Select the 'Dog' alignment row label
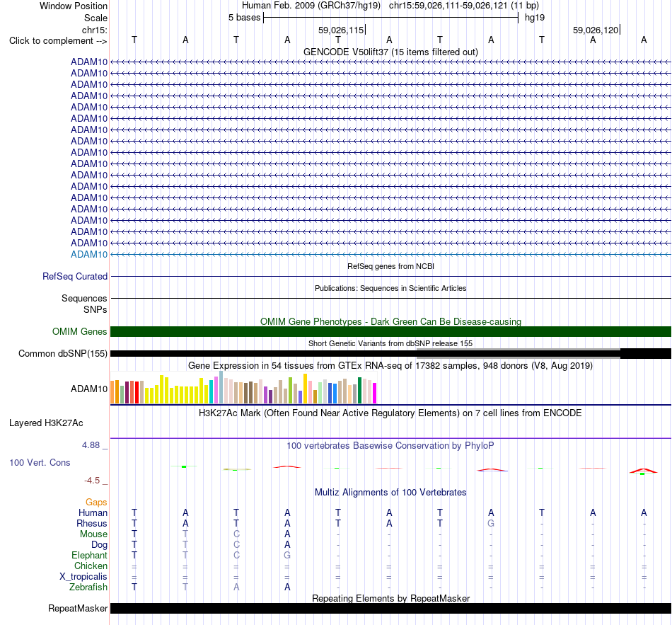The width and height of the screenshot is (672, 625). click(100, 545)
